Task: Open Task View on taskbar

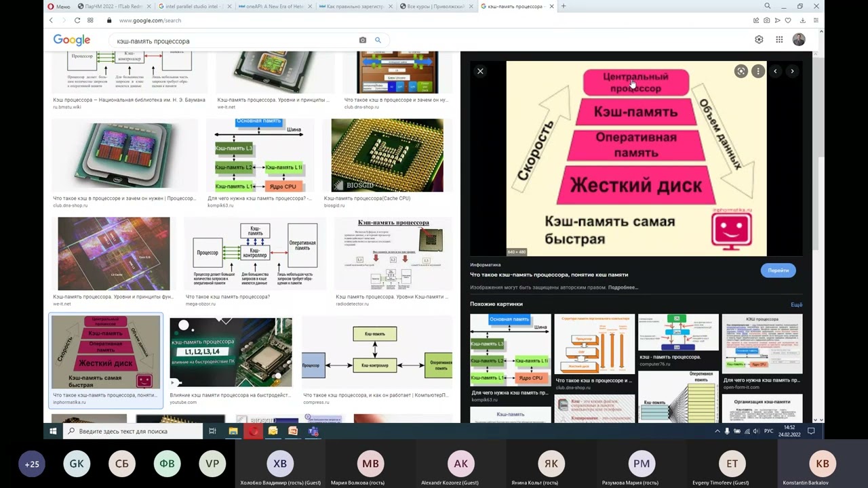Action: pyautogui.click(x=212, y=431)
